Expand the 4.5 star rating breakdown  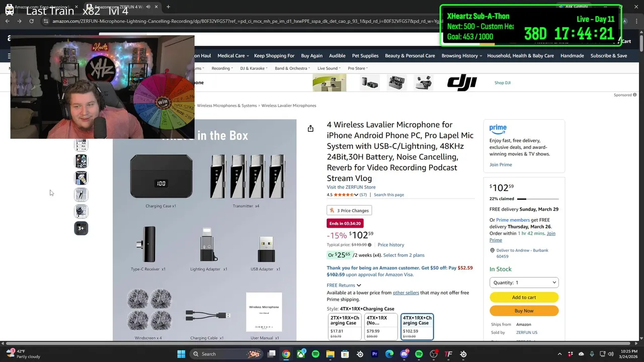[356, 195]
